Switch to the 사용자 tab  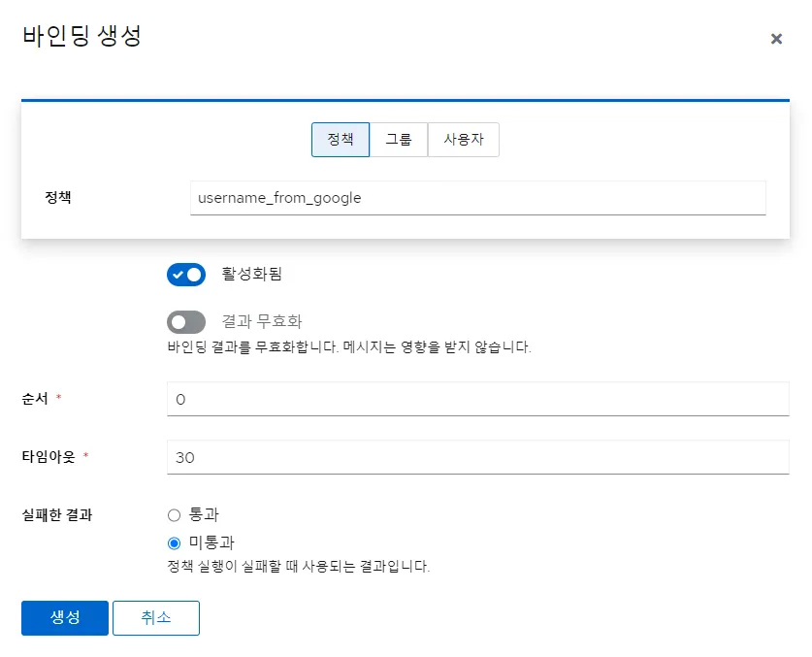[464, 139]
